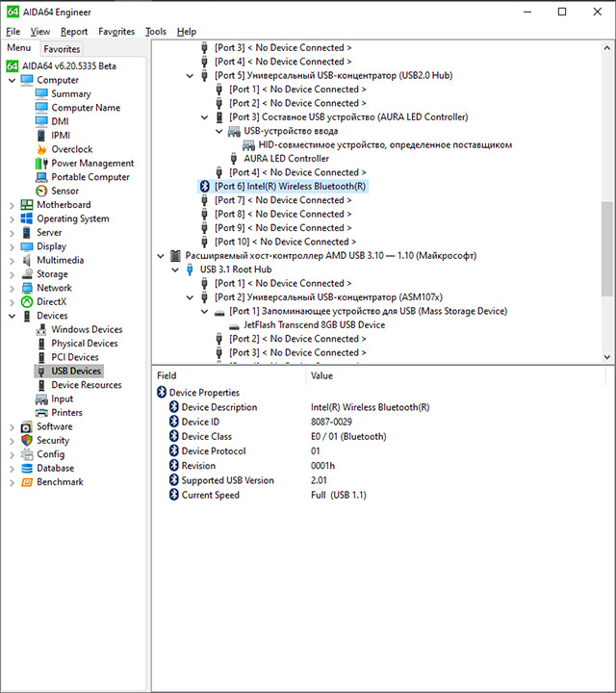Image resolution: width=616 pixels, height=693 pixels.
Task: Click the Supported USB Version field row
Action: [x=227, y=480]
